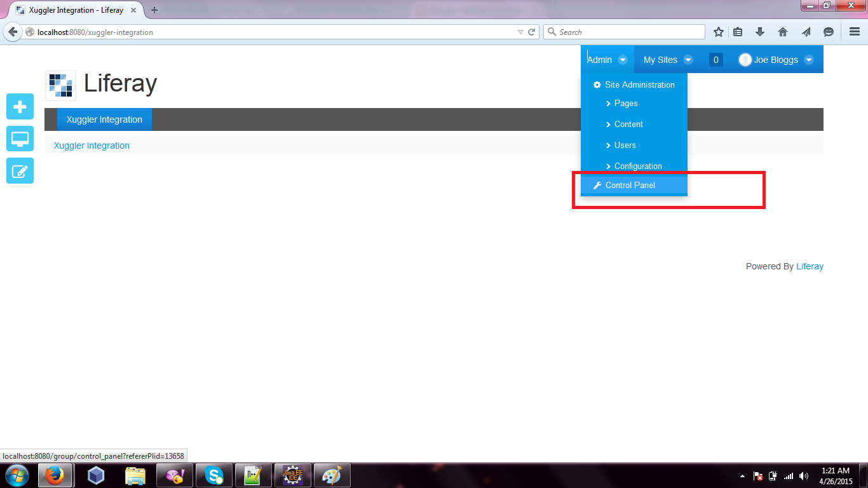Viewport: 868px width, 488px height.
Task: Click the bookmark star icon
Action: point(718,31)
